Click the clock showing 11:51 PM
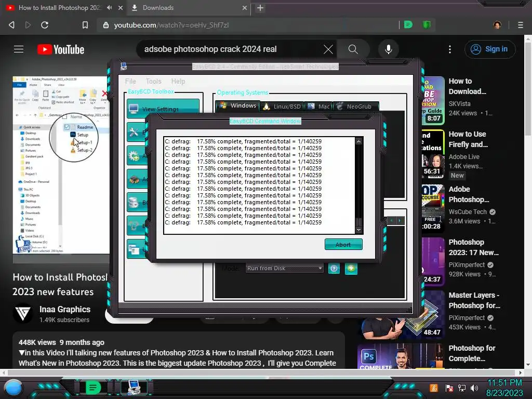Viewport: 532px width, 399px height. pyautogui.click(x=504, y=383)
